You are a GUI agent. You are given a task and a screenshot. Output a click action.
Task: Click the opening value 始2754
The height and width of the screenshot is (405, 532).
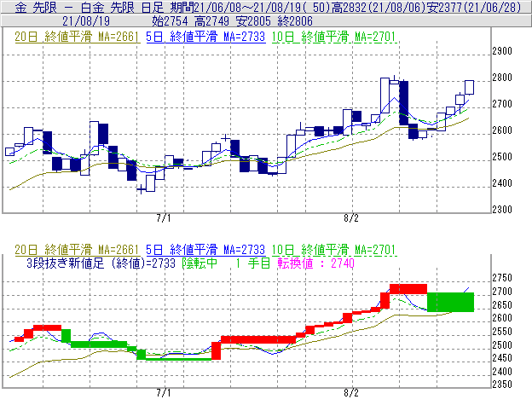point(170,21)
